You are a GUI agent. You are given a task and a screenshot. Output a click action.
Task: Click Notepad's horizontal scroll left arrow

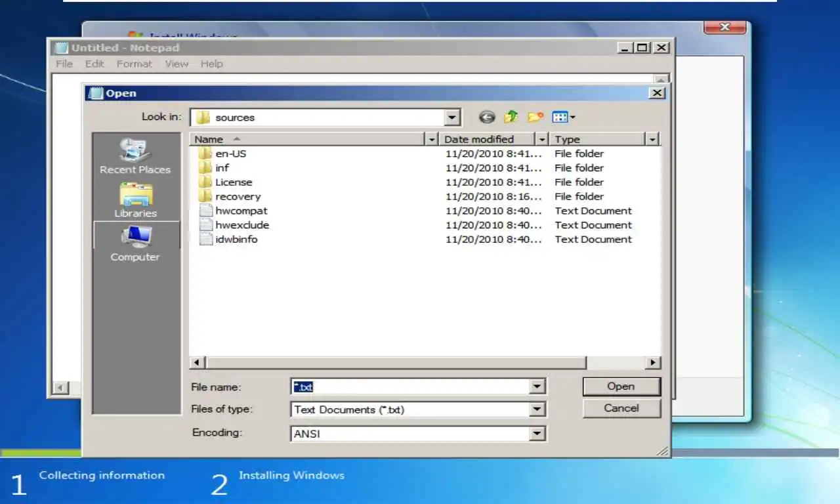60,388
